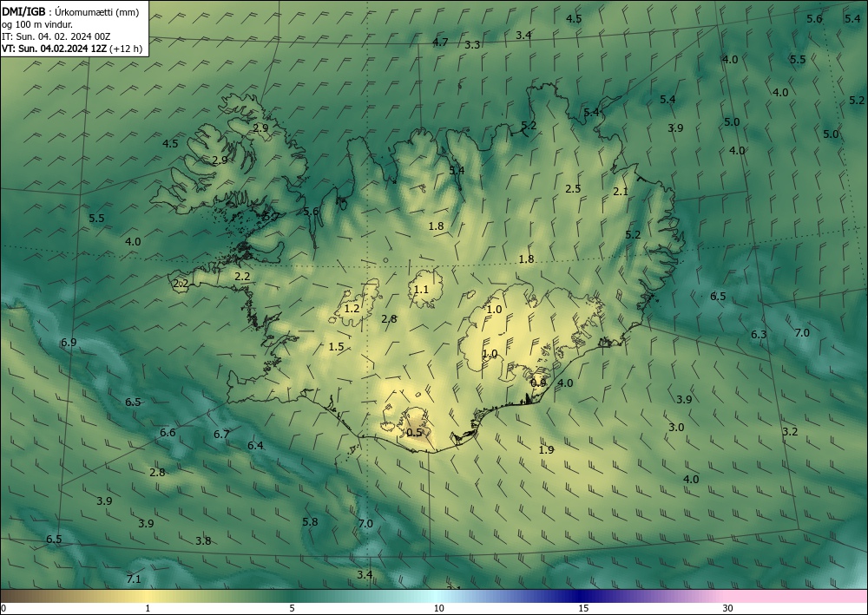Click the 6.6 value on the map
The height and width of the screenshot is (615, 868).
(168, 433)
